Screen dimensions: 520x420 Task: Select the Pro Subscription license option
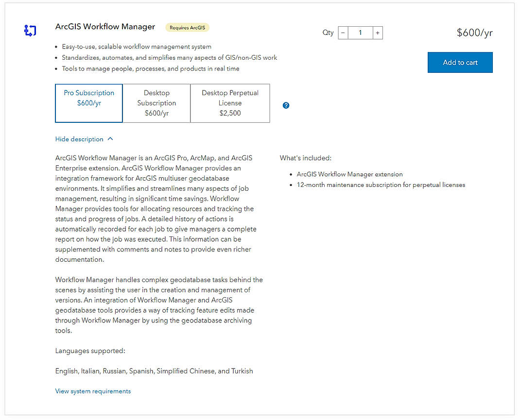click(x=88, y=103)
